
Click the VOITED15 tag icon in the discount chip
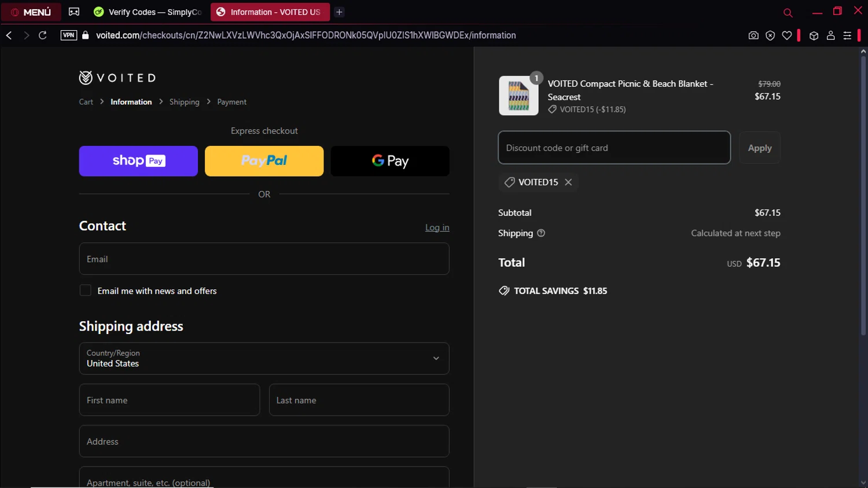pos(509,182)
